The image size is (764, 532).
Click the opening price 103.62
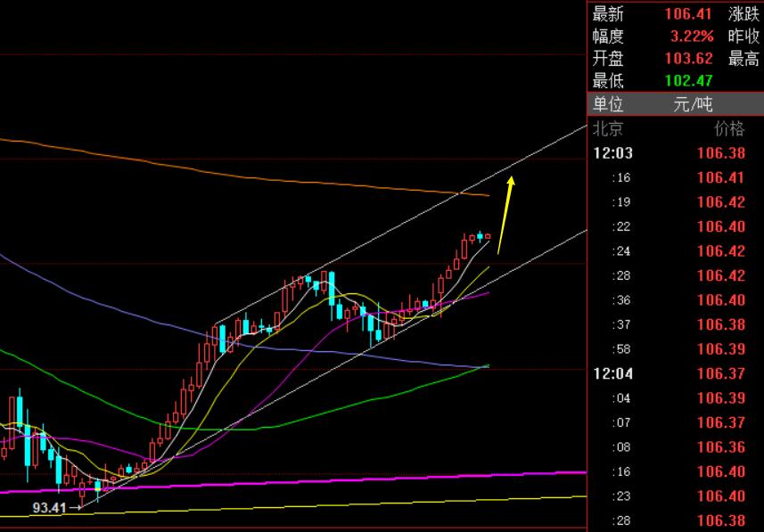689,59
